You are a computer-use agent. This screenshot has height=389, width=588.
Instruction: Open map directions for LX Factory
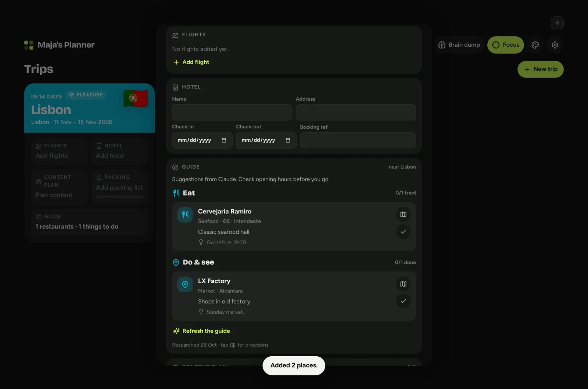point(403,284)
